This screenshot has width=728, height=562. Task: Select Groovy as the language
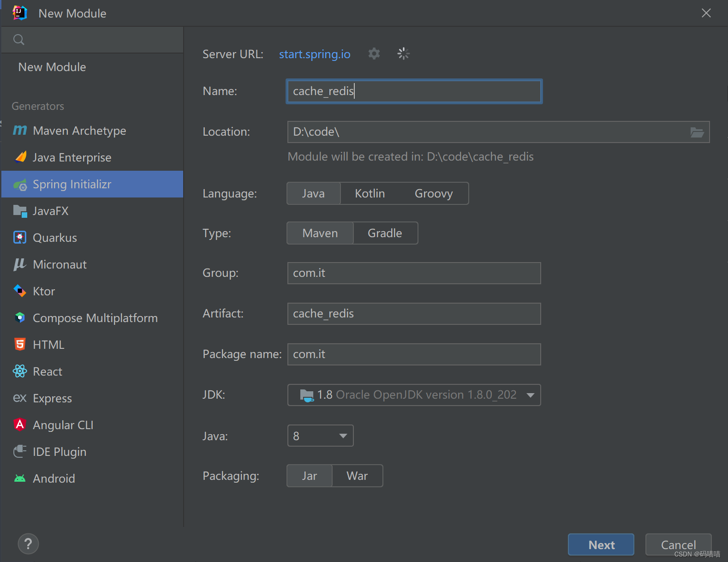(x=433, y=193)
